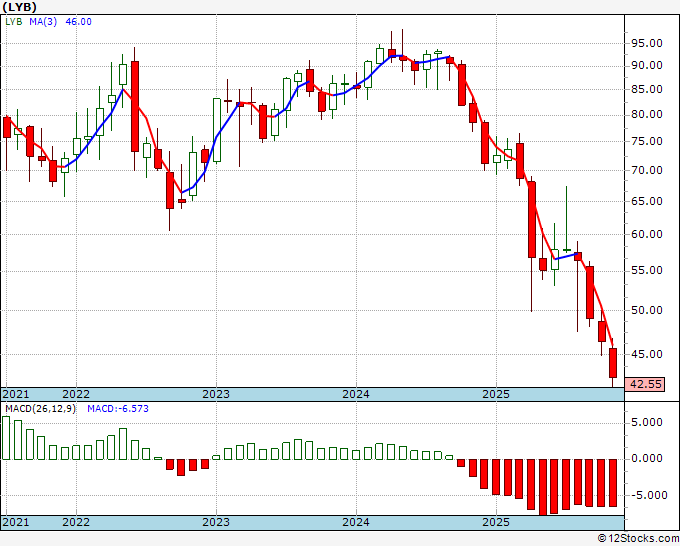
Task: Click the 65.00 price axis label
Action: point(647,201)
